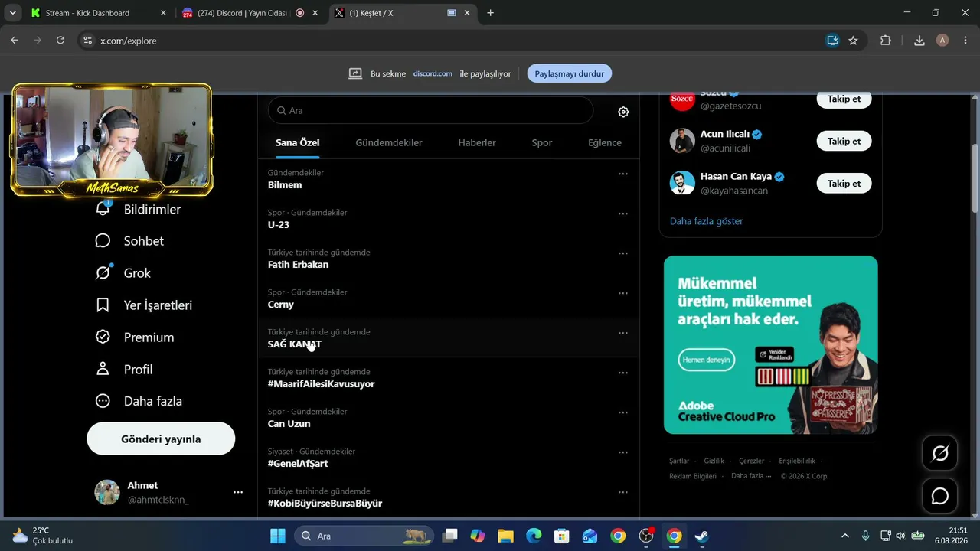Open Microsoft Store from the taskbar
This screenshot has width=980, height=551.
(562, 536)
